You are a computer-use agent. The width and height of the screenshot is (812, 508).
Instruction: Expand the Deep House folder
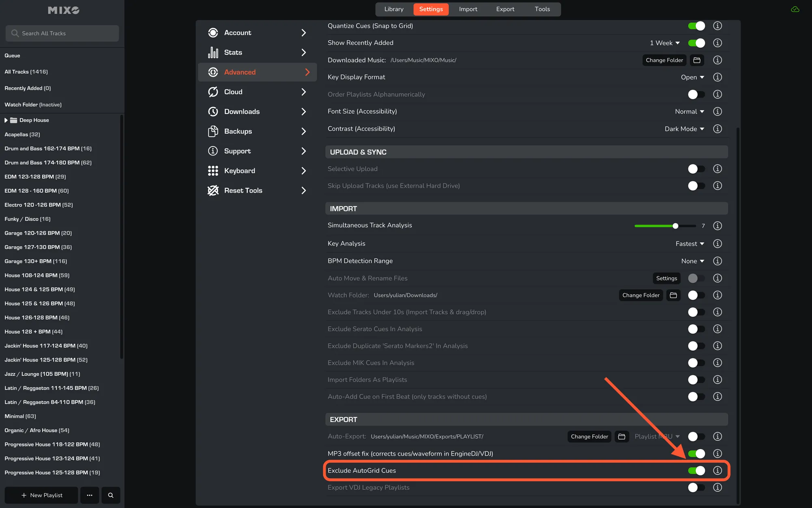tap(6, 120)
